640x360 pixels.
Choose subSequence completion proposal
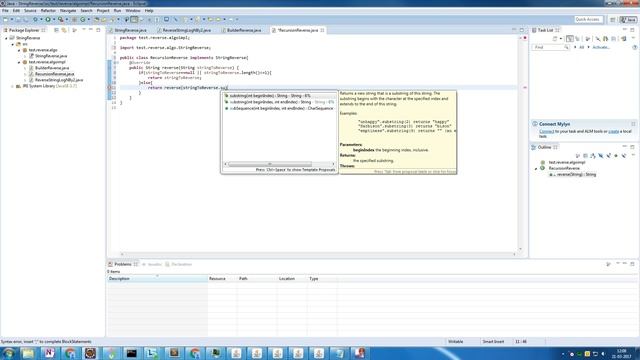pos(279,109)
